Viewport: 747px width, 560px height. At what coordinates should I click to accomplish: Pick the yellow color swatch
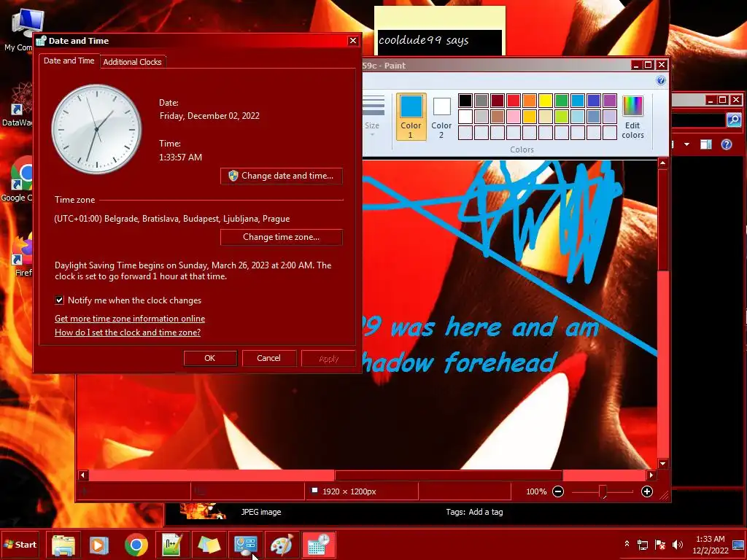tap(546, 101)
